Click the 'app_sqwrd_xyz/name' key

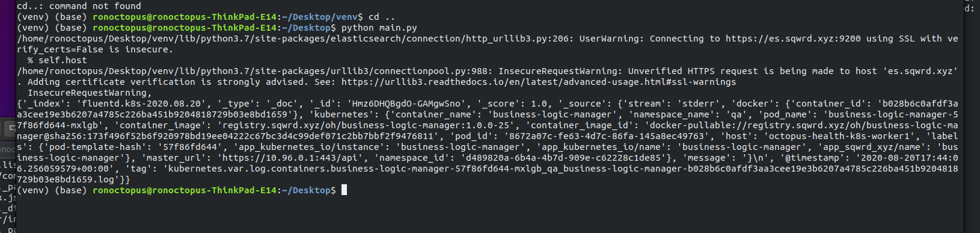point(872,147)
